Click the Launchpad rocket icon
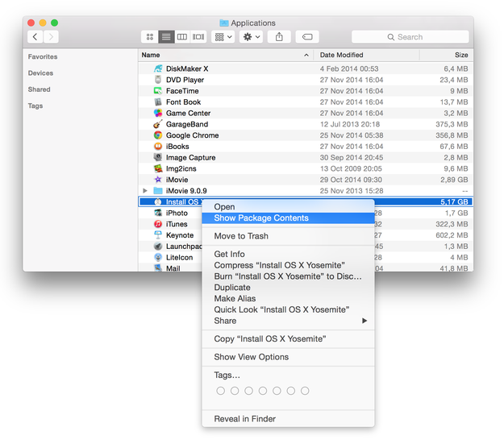This screenshot has height=448, width=504. pyautogui.click(x=158, y=247)
